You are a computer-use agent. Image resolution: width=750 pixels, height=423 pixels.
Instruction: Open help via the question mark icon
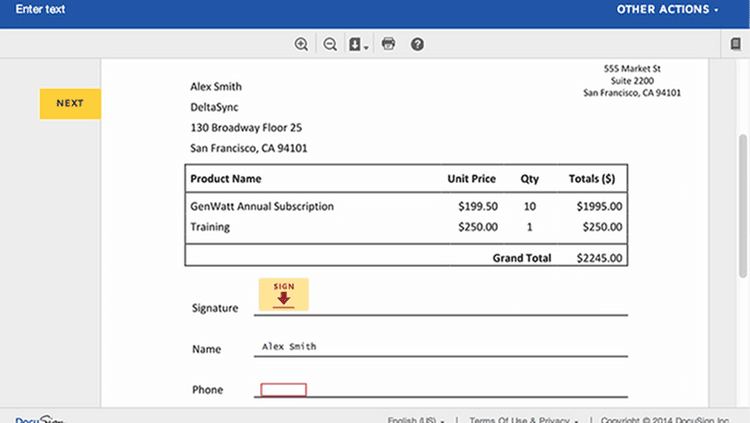pyautogui.click(x=417, y=44)
